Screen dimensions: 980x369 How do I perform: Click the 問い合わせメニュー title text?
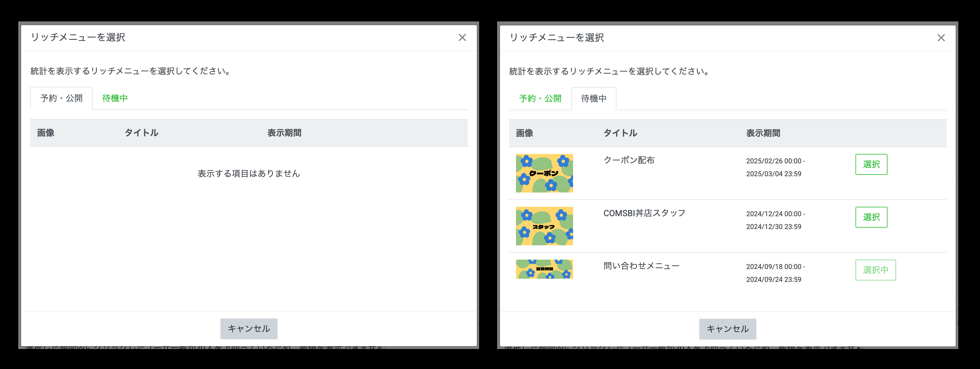click(x=641, y=266)
